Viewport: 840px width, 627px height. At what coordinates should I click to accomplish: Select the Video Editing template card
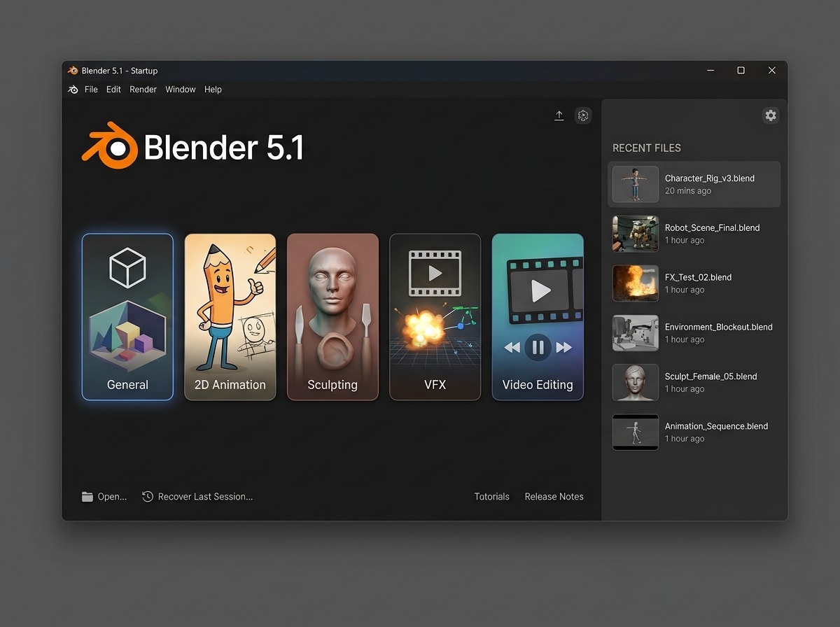click(538, 317)
